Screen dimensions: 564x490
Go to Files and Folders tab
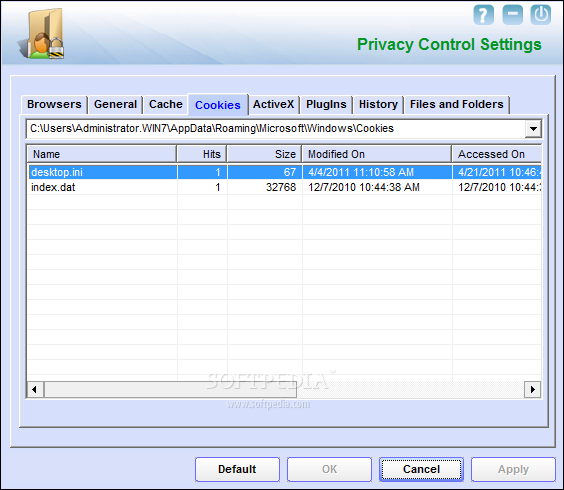(x=457, y=104)
